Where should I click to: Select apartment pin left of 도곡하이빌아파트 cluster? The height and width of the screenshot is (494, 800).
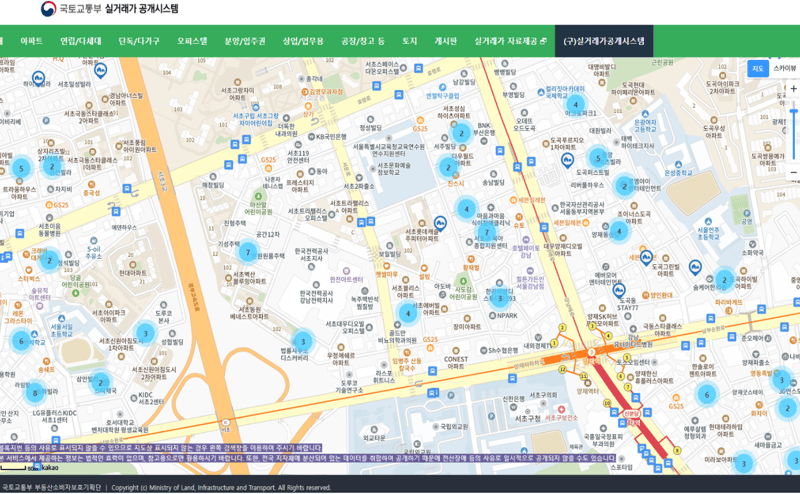tap(695, 266)
